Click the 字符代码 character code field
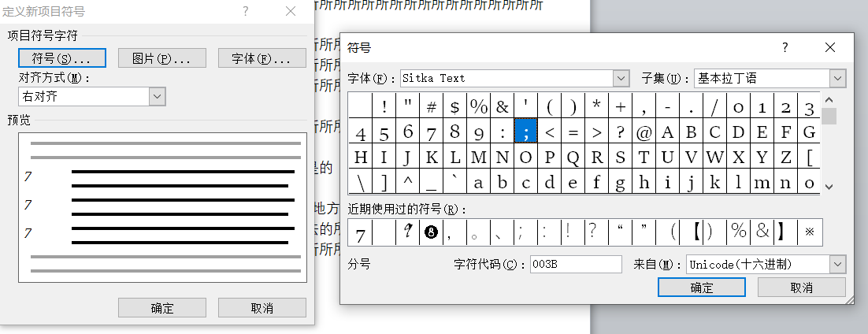This screenshot has height=334, width=868. click(x=575, y=264)
